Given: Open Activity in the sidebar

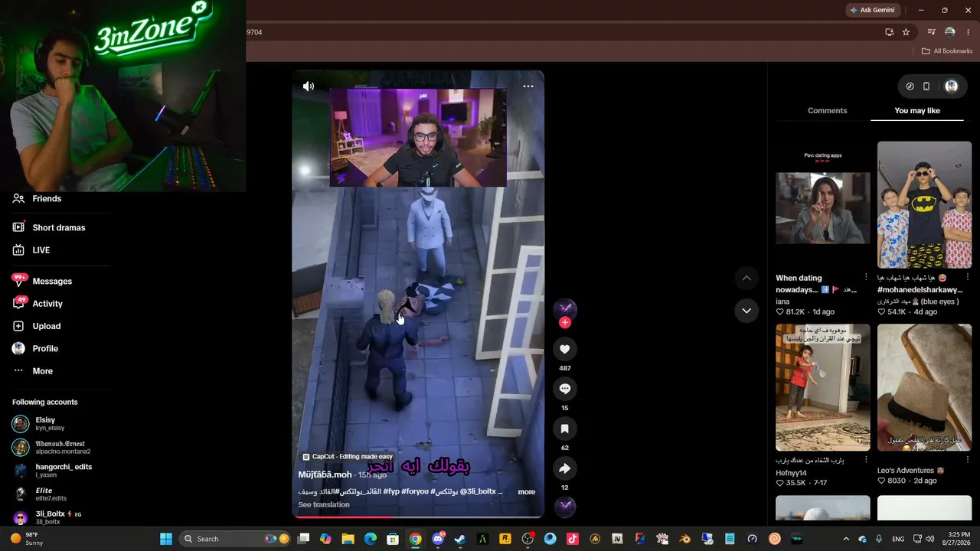Looking at the screenshot, I should point(38,304).
